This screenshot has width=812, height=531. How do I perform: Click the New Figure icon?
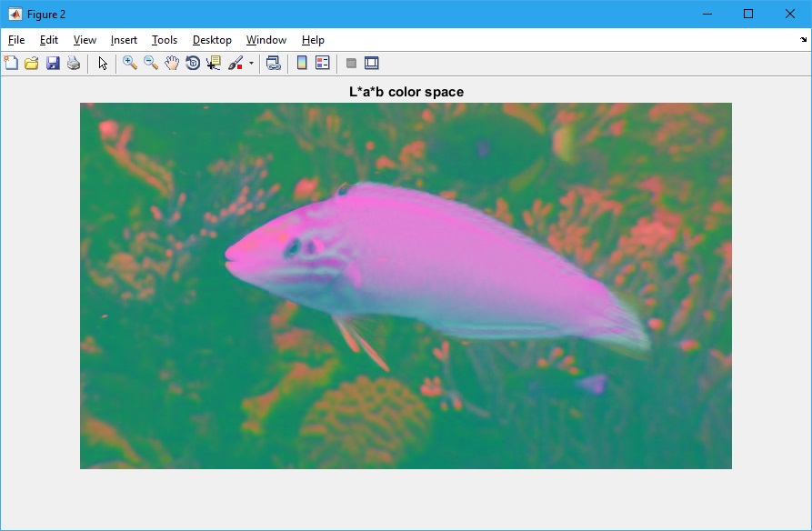tap(11, 63)
